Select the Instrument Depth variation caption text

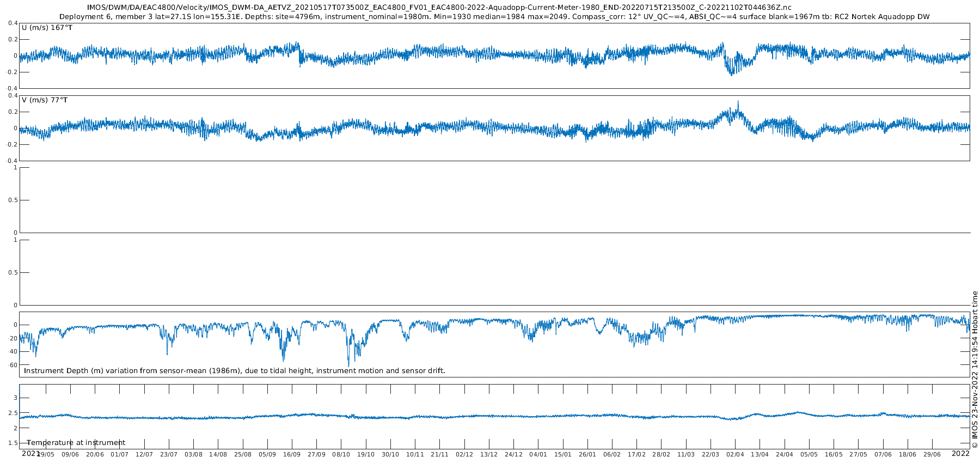click(235, 371)
